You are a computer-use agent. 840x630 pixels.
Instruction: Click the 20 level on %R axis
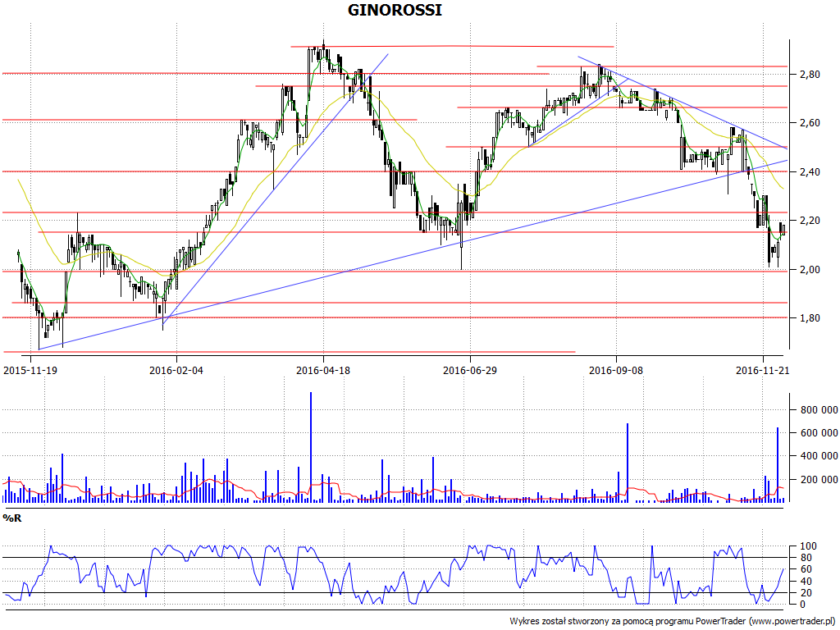pos(806,593)
